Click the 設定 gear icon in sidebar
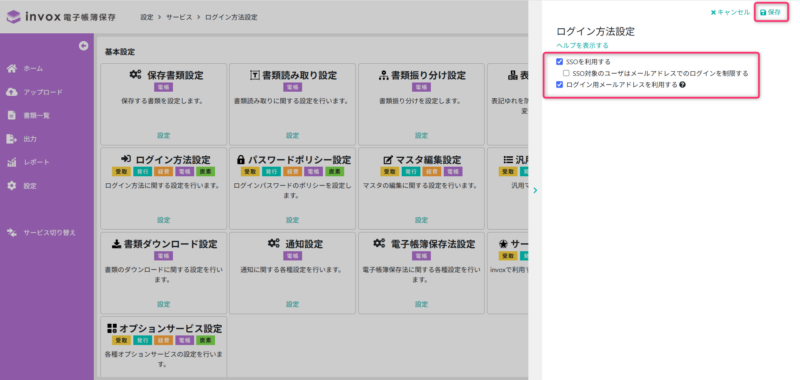The height and width of the screenshot is (380, 800). coord(12,186)
